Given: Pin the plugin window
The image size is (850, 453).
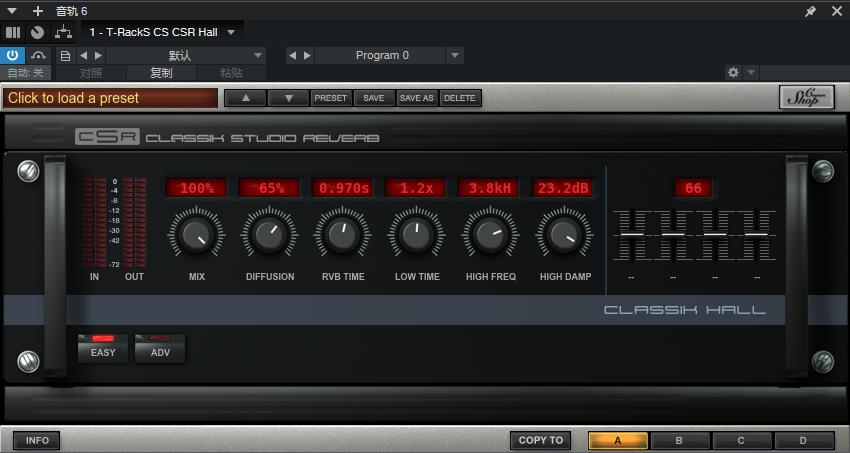Looking at the screenshot, I should (810, 11).
